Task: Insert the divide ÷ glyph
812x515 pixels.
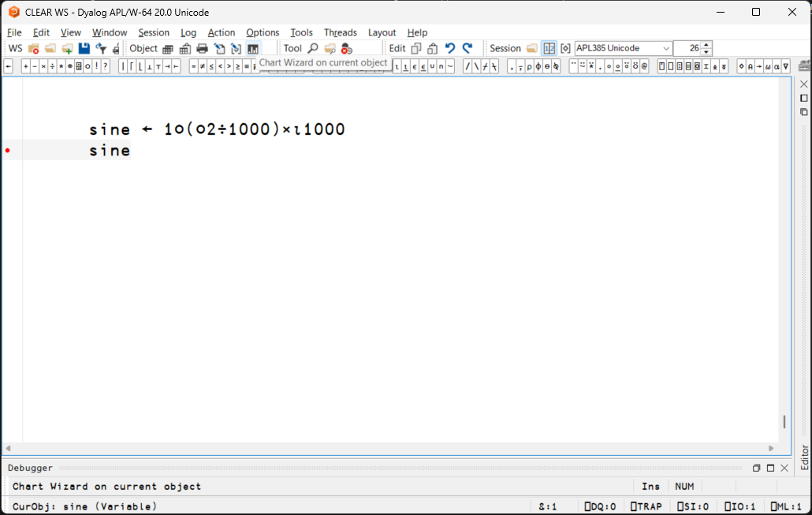Action: (52, 66)
